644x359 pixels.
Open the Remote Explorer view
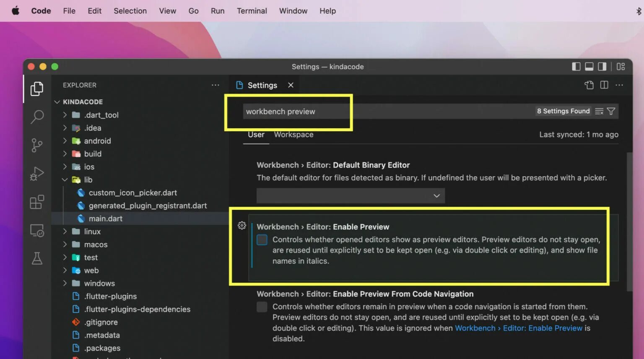tap(37, 231)
